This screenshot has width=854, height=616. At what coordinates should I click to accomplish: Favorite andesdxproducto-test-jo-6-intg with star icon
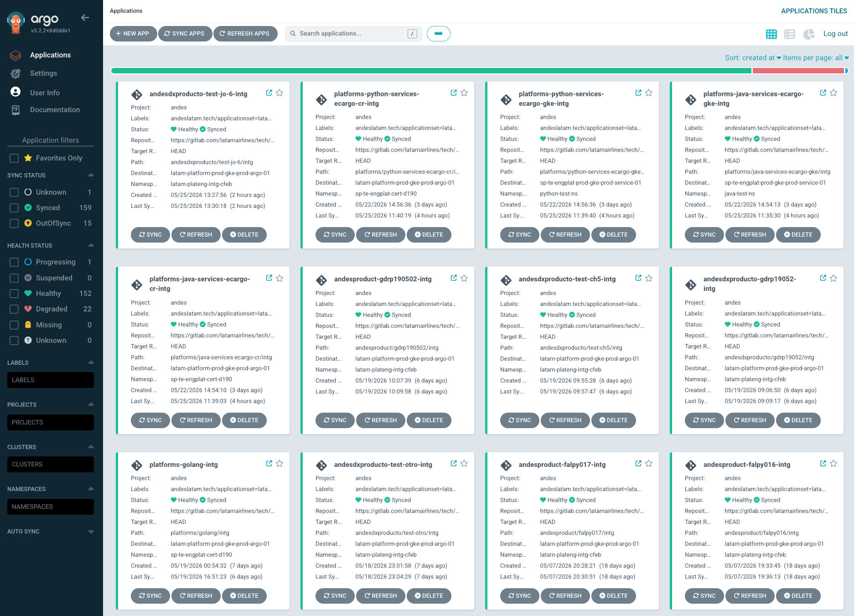point(279,93)
